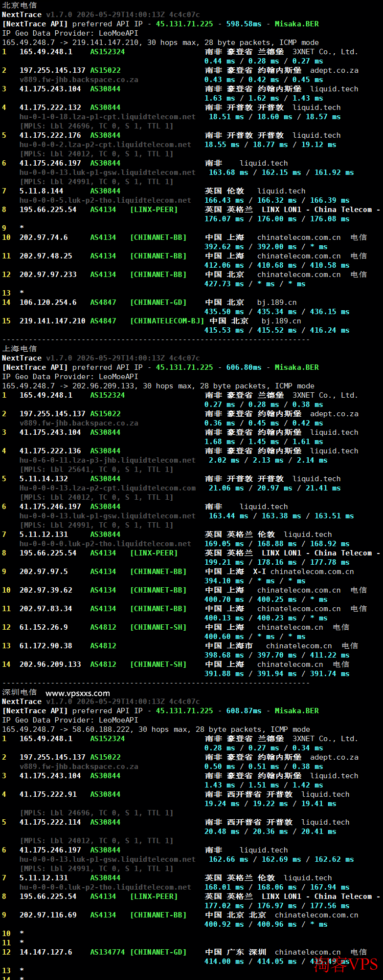Click the latency value '19.24 ms'
The image size is (383, 980).
click(222, 804)
